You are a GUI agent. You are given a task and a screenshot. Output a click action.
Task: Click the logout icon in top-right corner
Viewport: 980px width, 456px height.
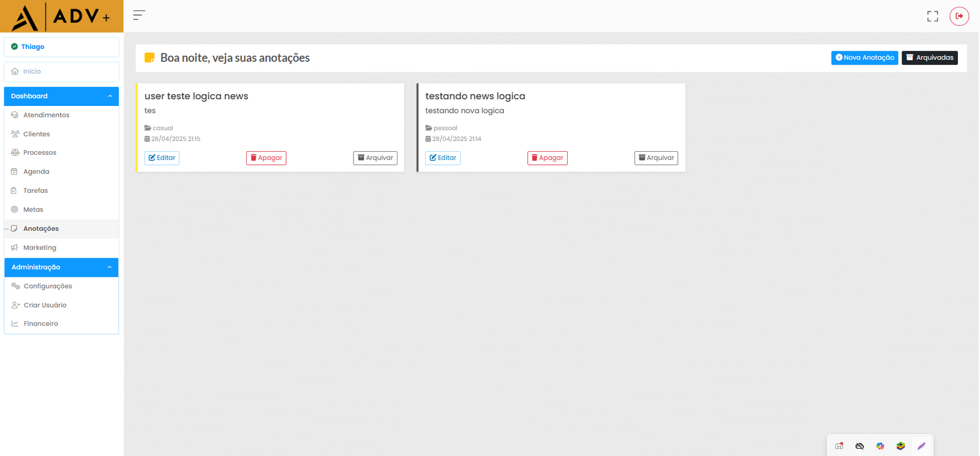point(959,16)
